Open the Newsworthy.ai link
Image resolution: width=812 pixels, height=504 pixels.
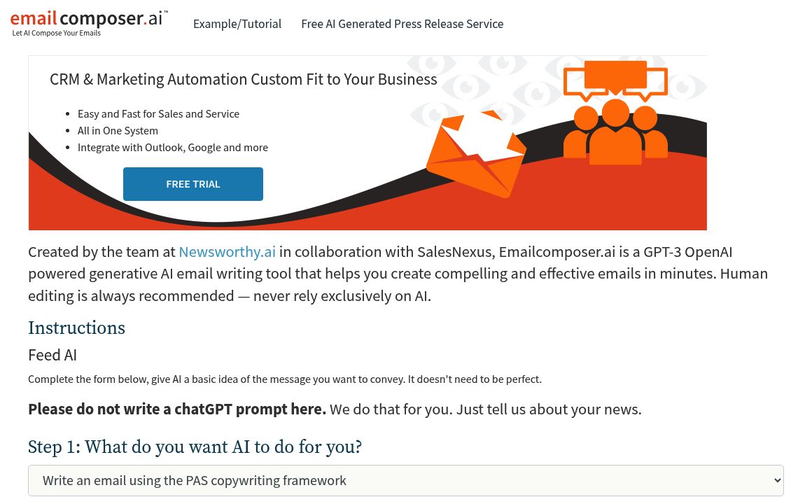click(227, 251)
